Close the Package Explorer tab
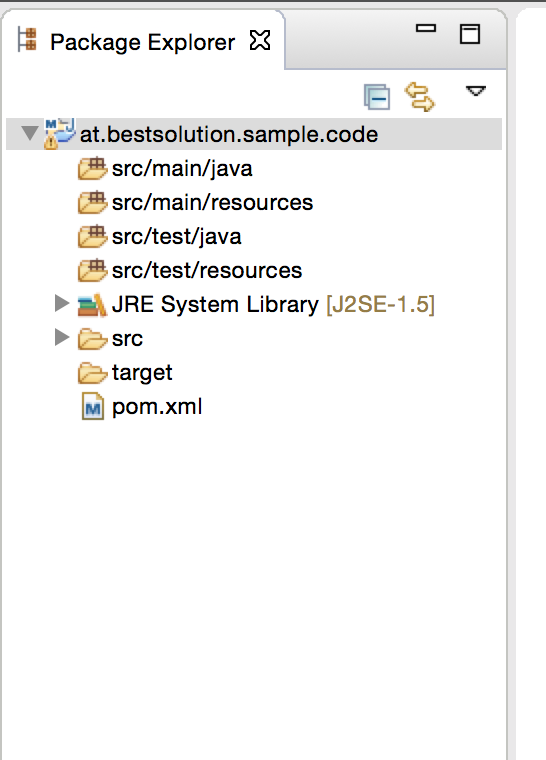Viewport: 546px width, 760px height. [260, 40]
